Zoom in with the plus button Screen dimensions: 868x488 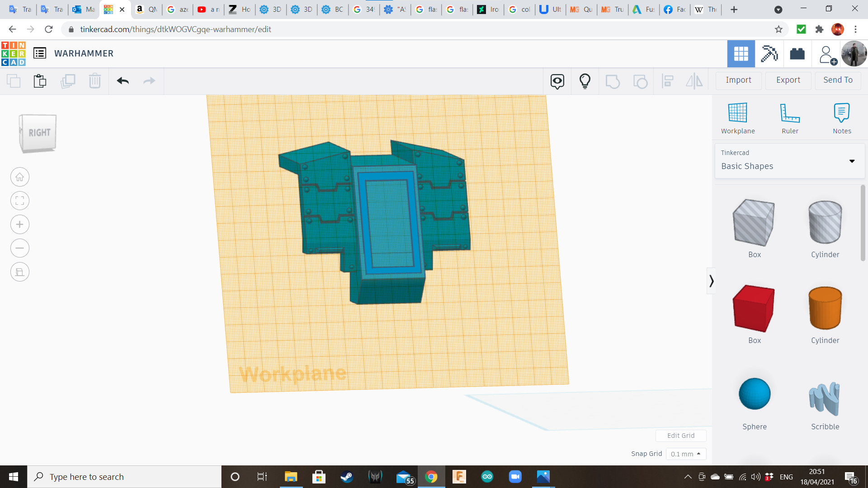20,225
